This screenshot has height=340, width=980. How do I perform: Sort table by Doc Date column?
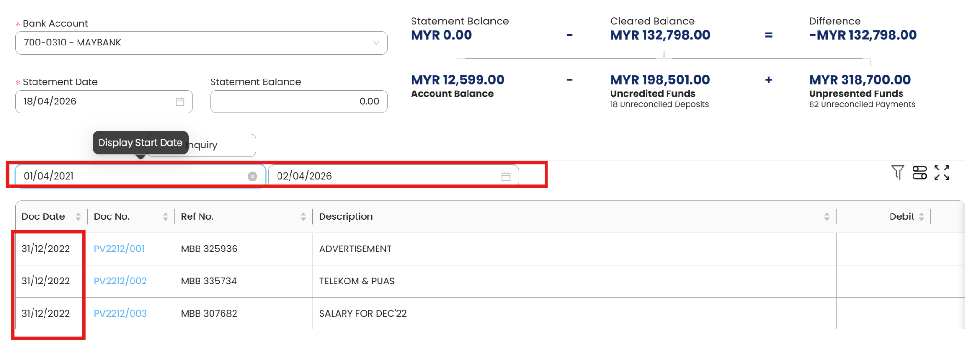pyautogui.click(x=78, y=217)
